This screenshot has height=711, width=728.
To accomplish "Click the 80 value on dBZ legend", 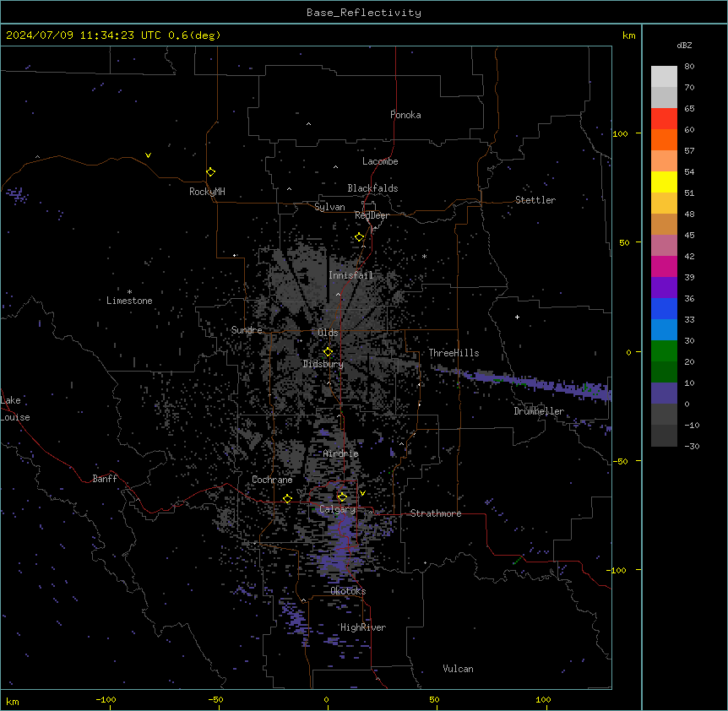I will tap(689, 67).
